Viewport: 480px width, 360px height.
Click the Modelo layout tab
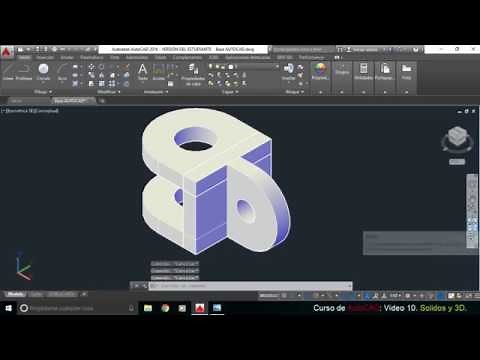click(15, 294)
